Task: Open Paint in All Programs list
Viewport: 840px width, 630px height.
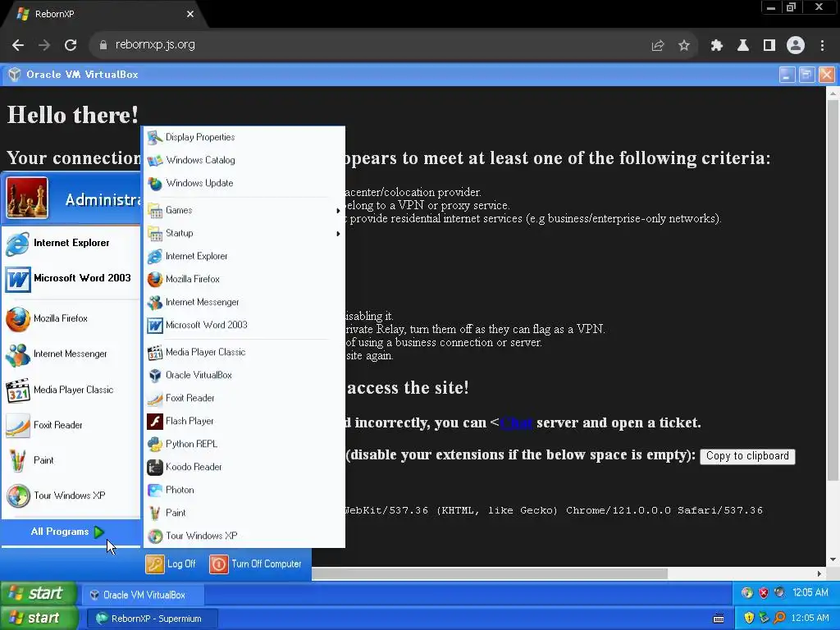Action: click(x=244, y=514)
